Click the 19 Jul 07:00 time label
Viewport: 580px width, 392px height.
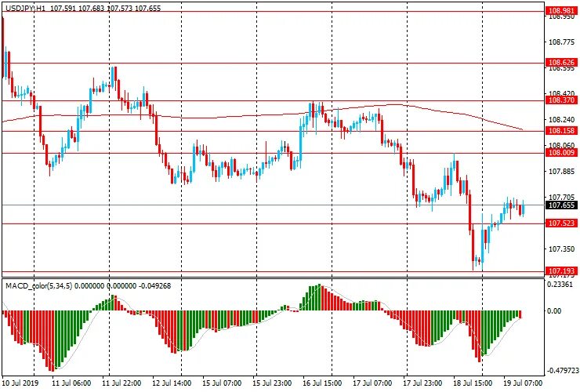522,383
